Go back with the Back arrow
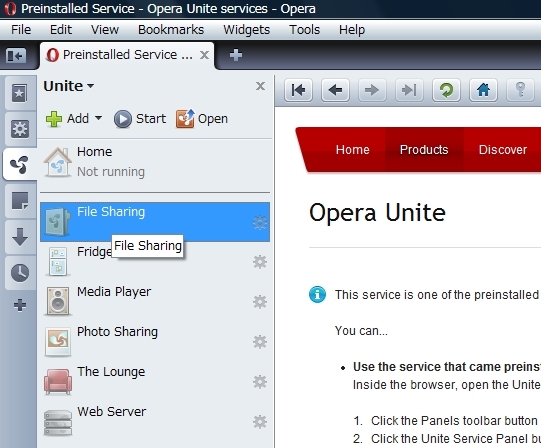 335,90
